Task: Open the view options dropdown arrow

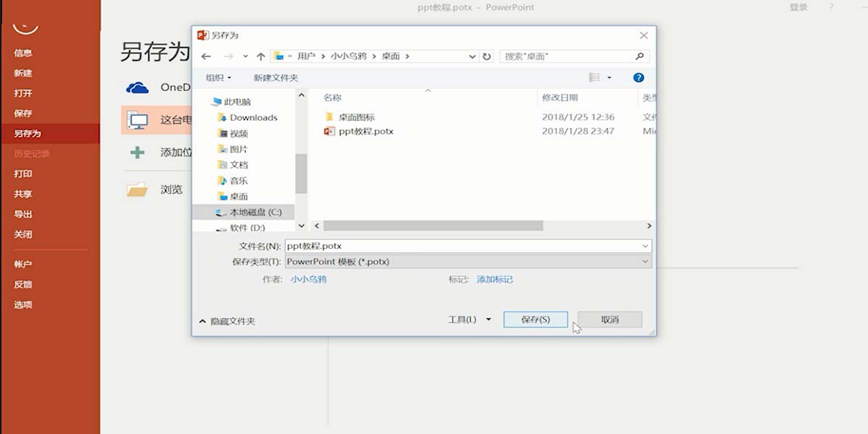Action: click(x=609, y=77)
